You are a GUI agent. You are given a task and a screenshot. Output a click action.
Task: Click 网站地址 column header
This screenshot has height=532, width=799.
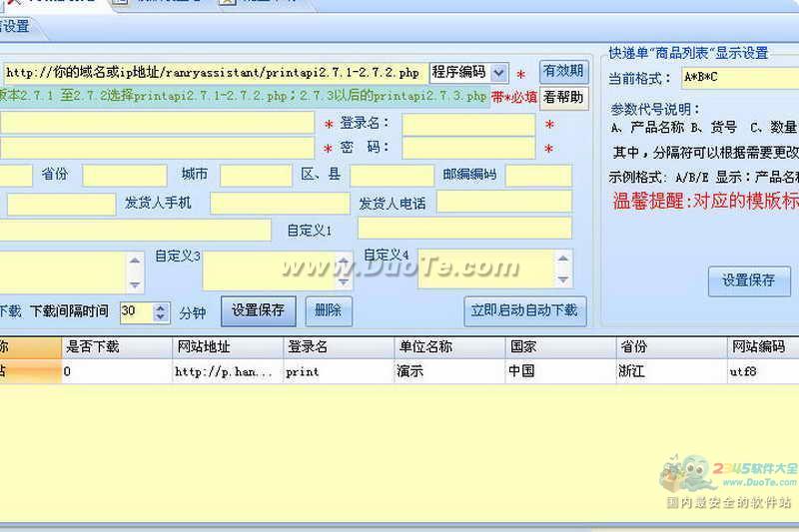pos(228,347)
